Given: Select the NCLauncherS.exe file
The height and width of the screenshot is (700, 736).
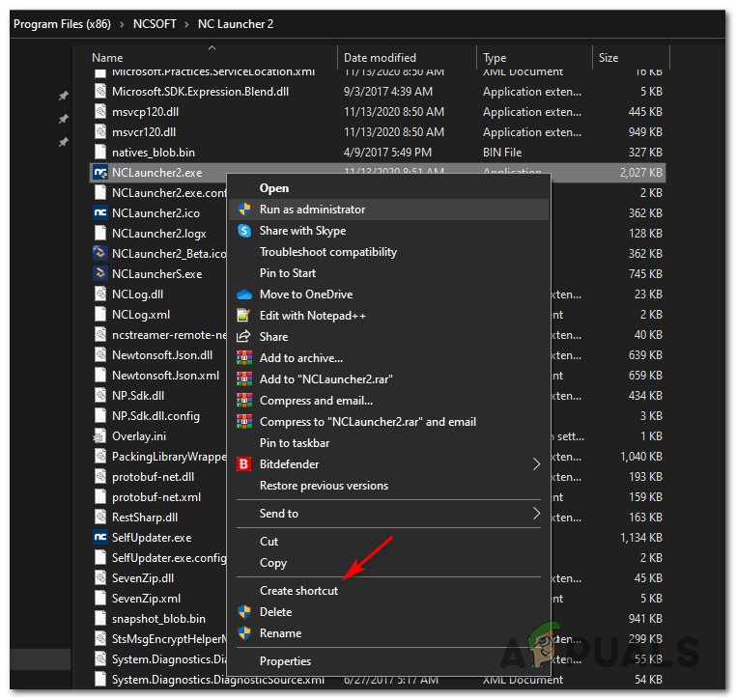Looking at the screenshot, I should pos(156,274).
